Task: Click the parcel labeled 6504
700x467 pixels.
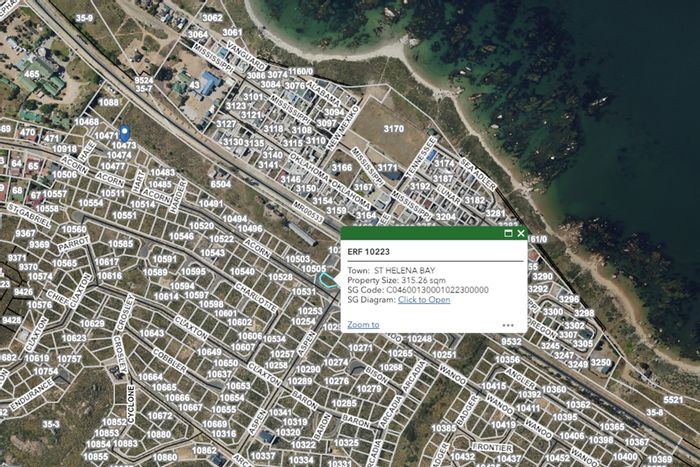Action: [220, 184]
